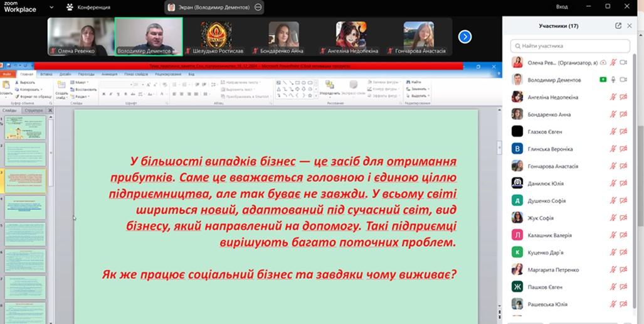The image size is (644, 324).
Task: Open the Найти dropdown in PowerPoint ribbon
Action: tap(416, 82)
